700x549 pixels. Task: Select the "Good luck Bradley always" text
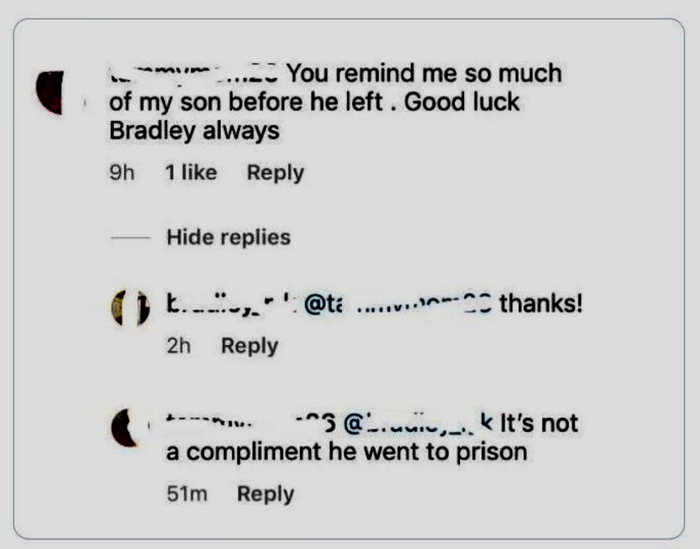coord(314,116)
